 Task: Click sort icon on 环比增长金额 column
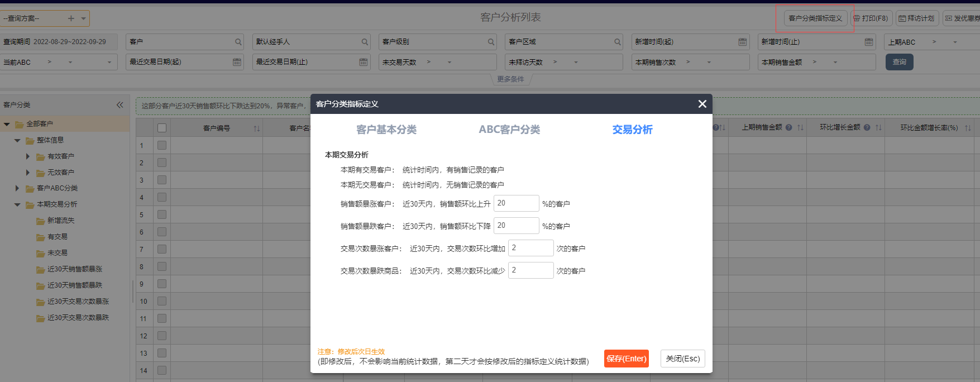pyautogui.click(x=878, y=127)
